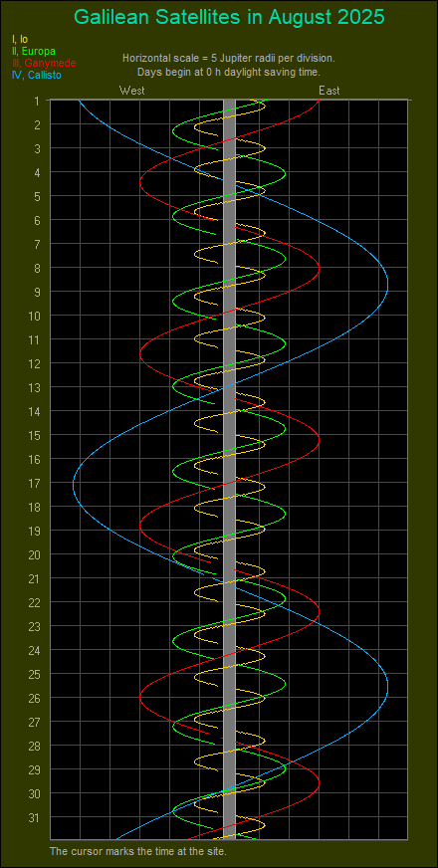Click day label 19 on the axis

pos(34,531)
